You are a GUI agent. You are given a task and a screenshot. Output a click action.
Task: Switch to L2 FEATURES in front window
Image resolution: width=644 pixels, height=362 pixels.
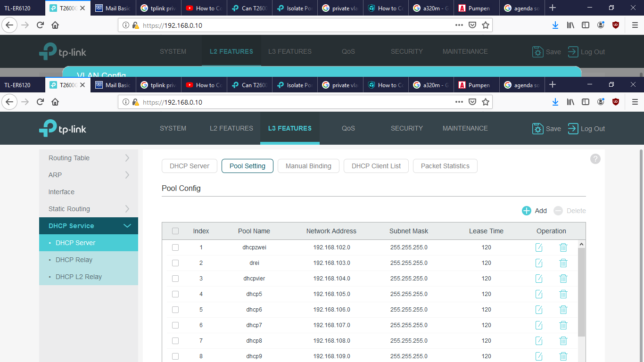[x=231, y=128]
